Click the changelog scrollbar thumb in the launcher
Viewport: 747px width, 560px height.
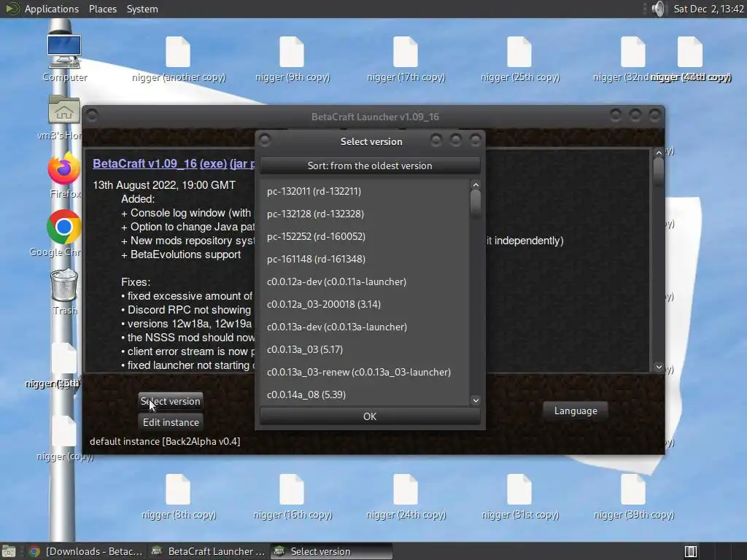tap(659, 172)
